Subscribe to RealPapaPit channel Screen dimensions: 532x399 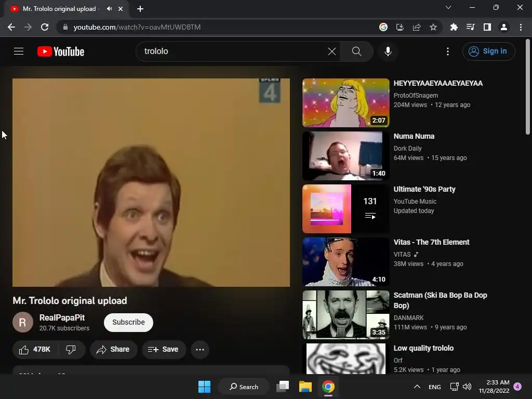[x=129, y=322]
